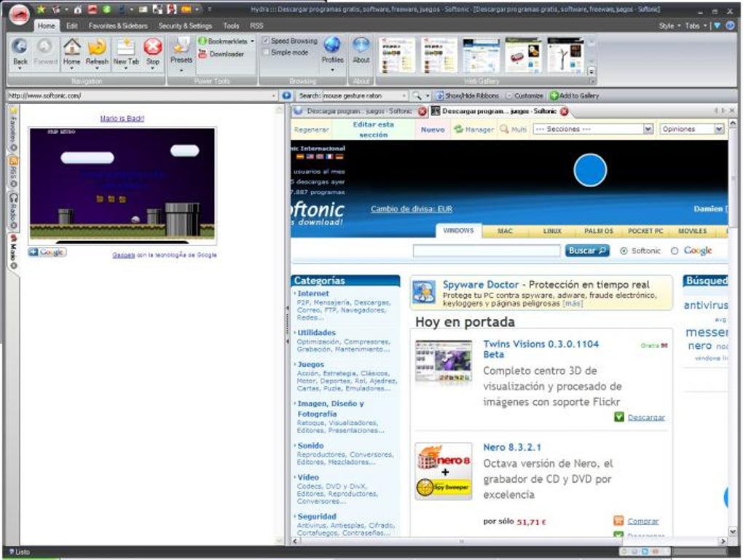Enable the Simple mode checkbox
743x560 pixels.
pyautogui.click(x=266, y=52)
